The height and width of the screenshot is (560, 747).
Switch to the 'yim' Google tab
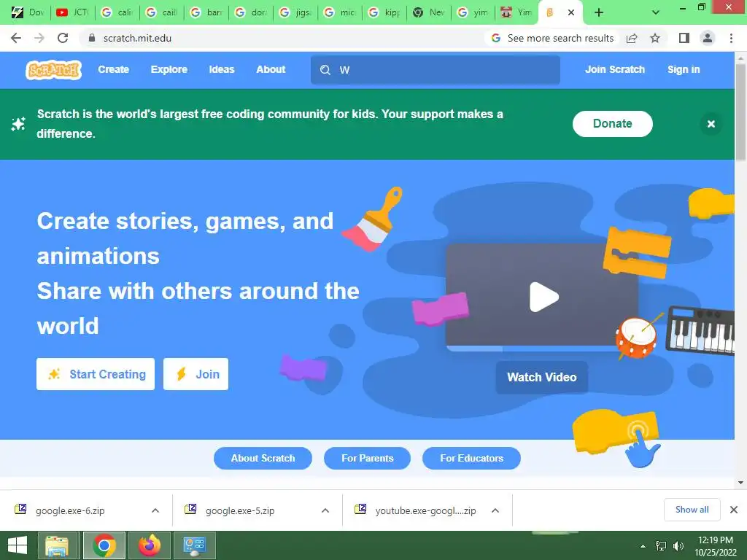[473, 12]
